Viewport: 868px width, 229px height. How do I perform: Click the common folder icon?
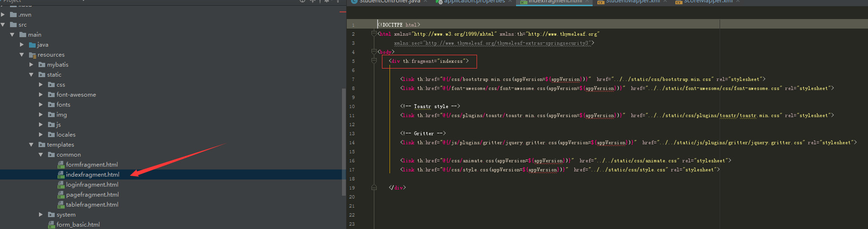pos(51,155)
